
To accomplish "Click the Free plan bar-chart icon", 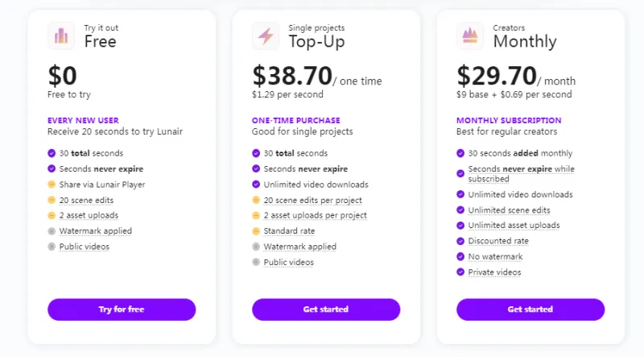I will pyautogui.click(x=62, y=35).
